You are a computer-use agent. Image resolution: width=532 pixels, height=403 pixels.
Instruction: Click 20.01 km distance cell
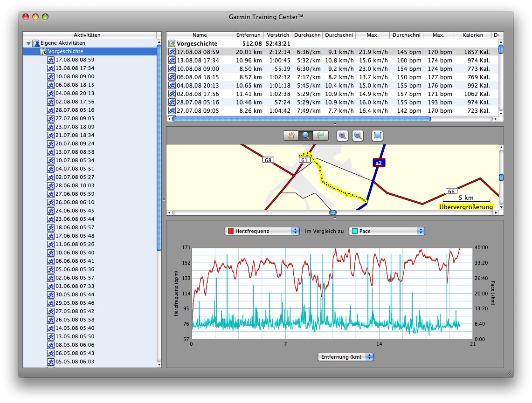coord(249,52)
